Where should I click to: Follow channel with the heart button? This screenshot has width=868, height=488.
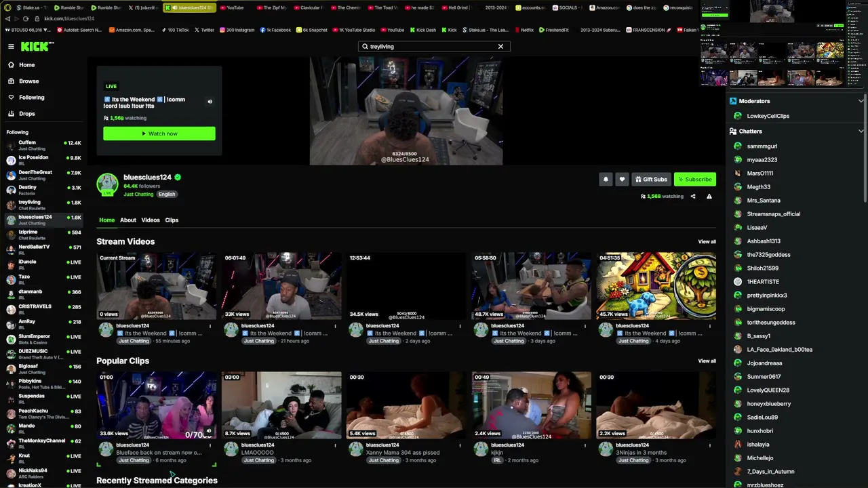(x=622, y=180)
